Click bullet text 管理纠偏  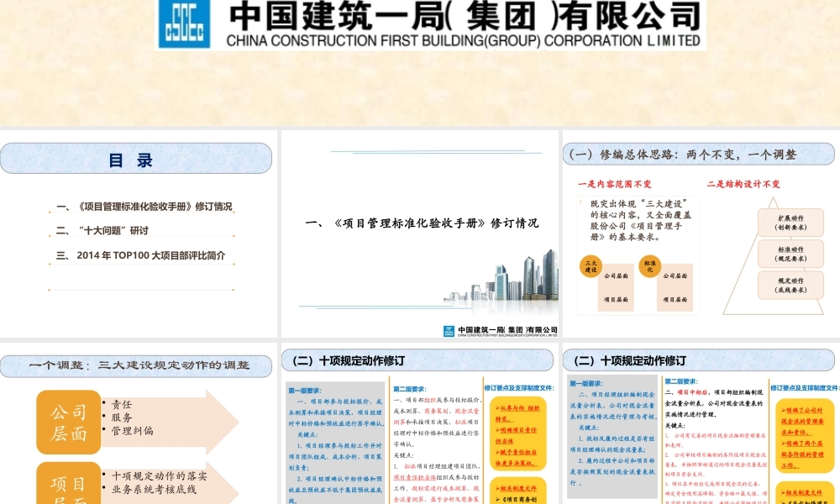pos(133,431)
